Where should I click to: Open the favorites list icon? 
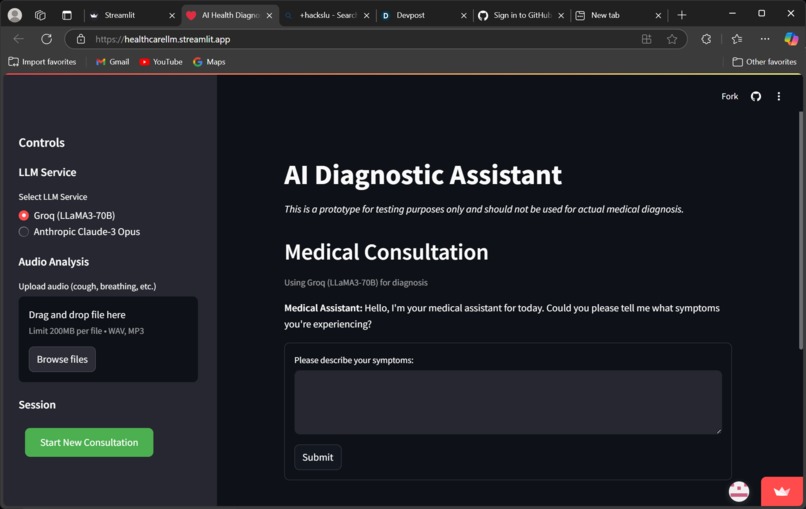(x=737, y=39)
